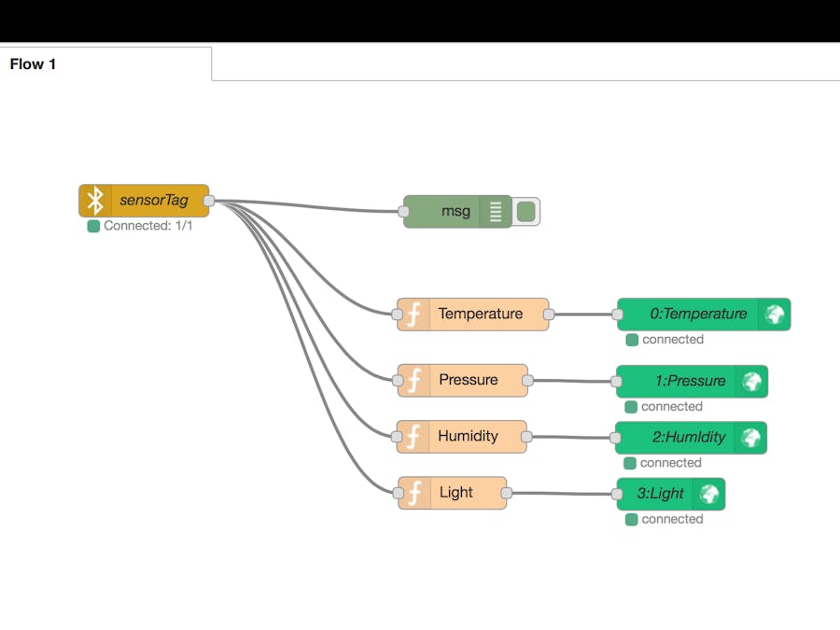Click the globe icon on the 0:Temperature node

point(775,315)
